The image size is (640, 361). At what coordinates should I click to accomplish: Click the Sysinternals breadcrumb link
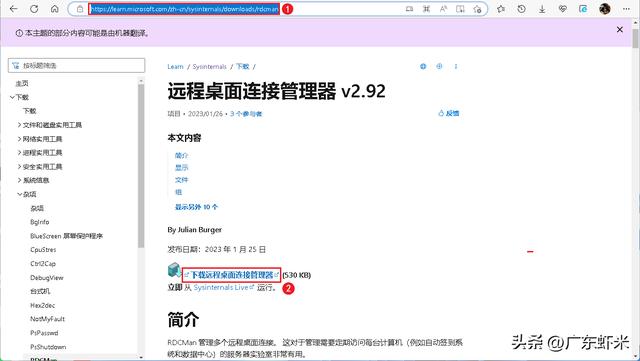pos(209,67)
